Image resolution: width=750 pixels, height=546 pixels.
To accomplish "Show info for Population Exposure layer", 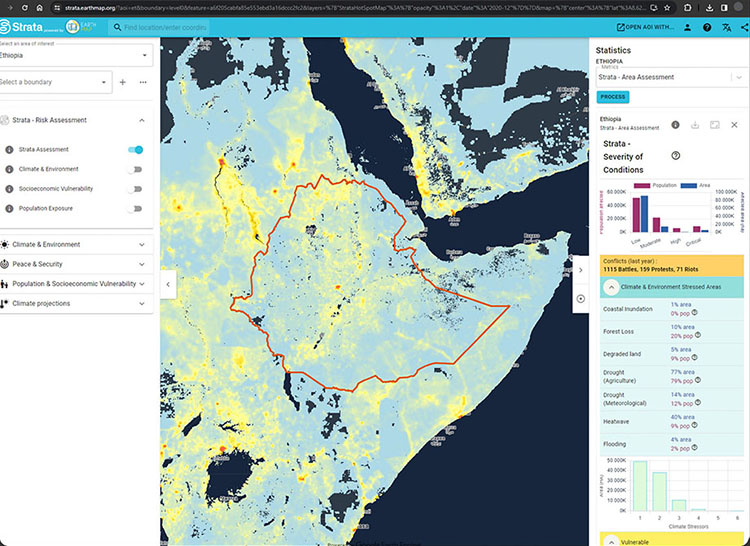I will [9, 208].
